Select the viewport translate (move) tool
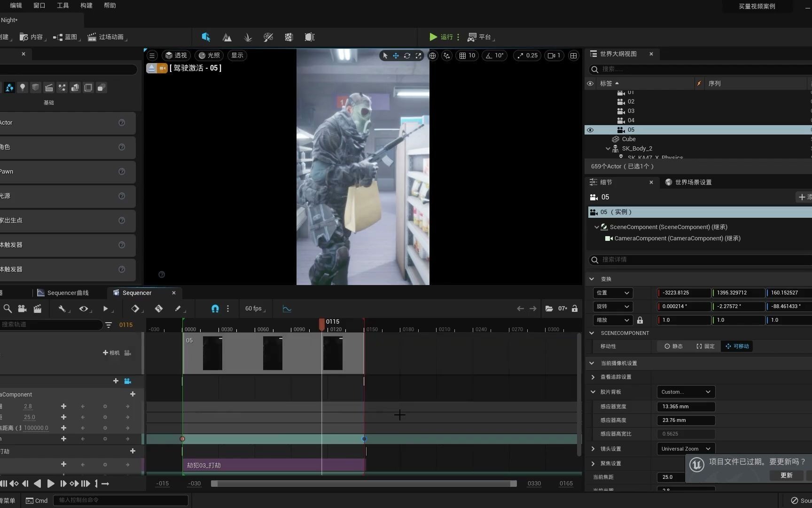The image size is (812, 508). coord(396,56)
